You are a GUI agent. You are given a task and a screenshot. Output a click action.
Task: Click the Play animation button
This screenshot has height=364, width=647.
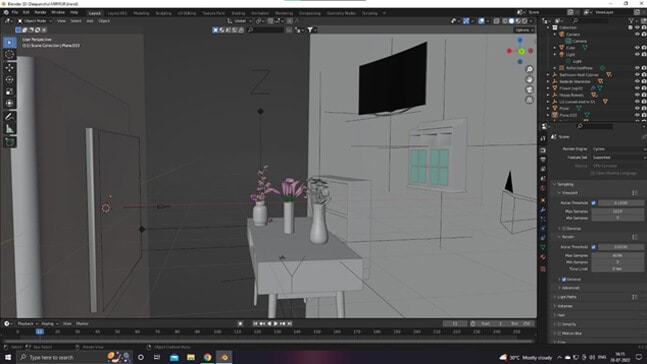click(x=276, y=324)
